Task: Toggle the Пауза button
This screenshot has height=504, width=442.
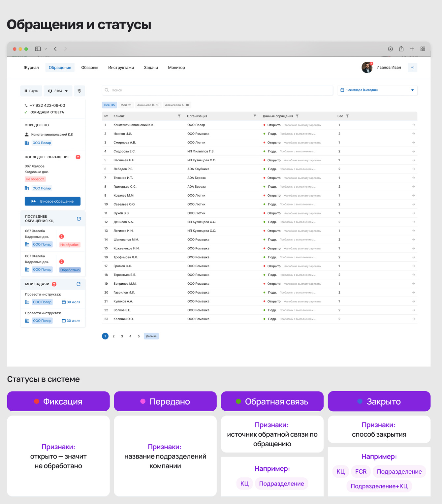Action: coord(31,91)
